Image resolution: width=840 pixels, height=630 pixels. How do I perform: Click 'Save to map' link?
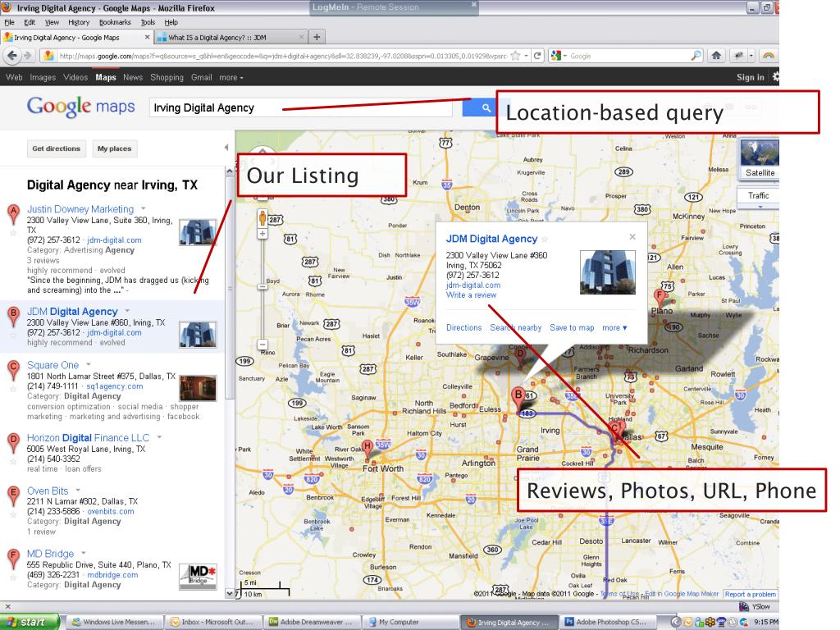tap(572, 328)
